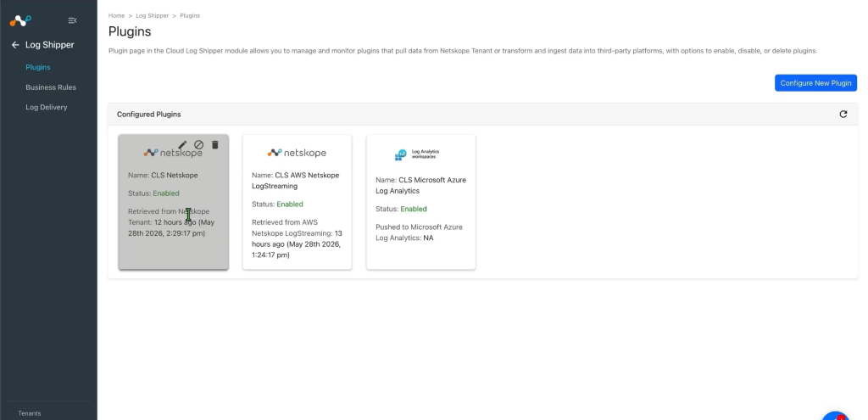Click the Plugins page heading
The image size is (868, 420).
pyautogui.click(x=130, y=31)
